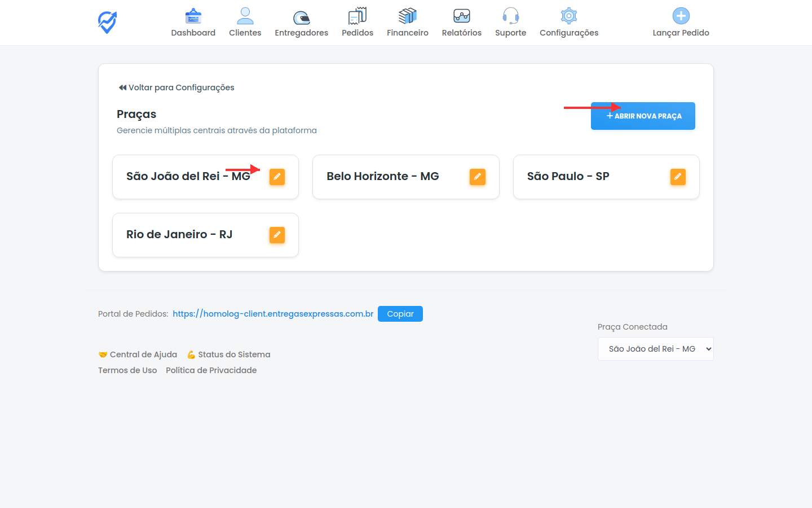Edit the São Paulo - SP praça
The height and width of the screenshot is (508, 812).
[x=678, y=177]
